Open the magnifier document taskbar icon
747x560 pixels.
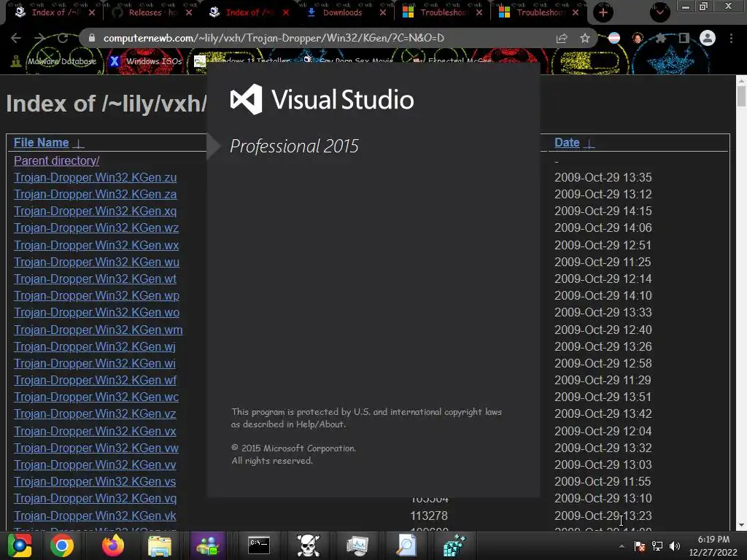[x=406, y=545]
